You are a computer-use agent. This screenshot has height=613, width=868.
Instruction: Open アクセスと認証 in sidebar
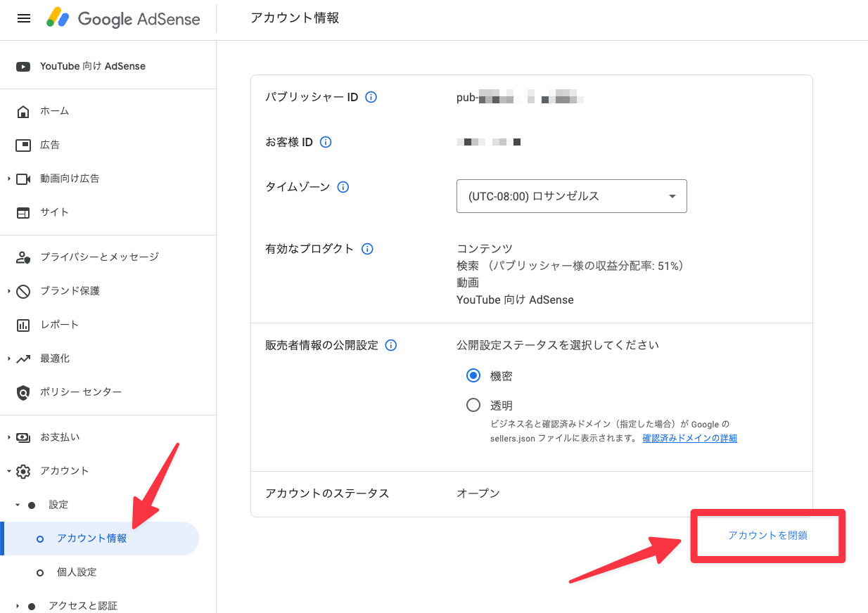tap(83, 606)
